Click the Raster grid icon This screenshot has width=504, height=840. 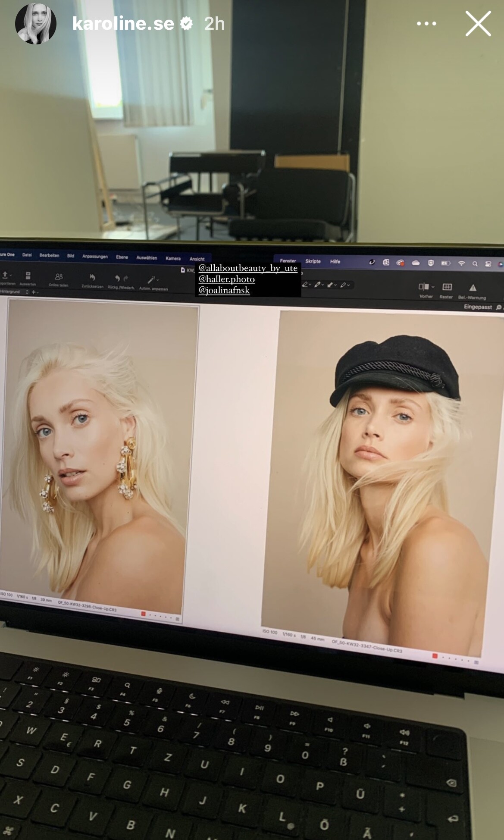pyautogui.click(x=447, y=287)
